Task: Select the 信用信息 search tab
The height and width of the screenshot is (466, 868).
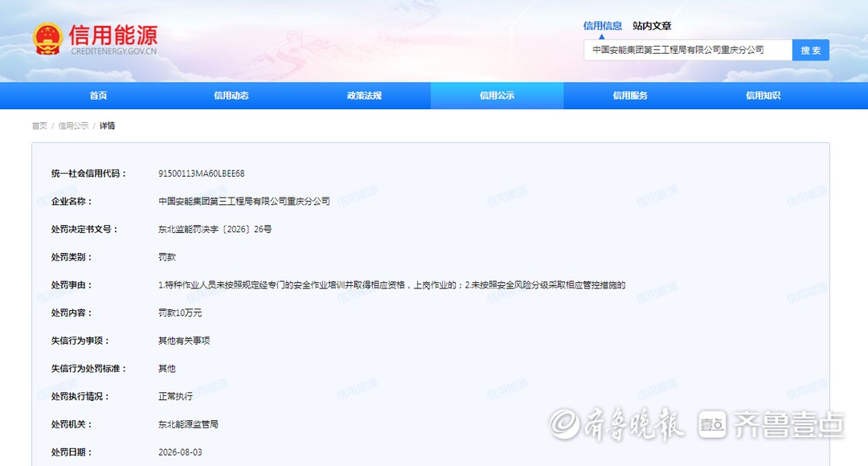Action: click(602, 26)
